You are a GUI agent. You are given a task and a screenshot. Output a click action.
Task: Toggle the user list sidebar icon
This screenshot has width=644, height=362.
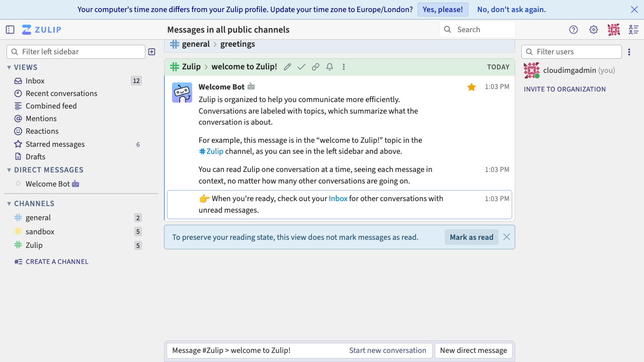pyautogui.click(x=634, y=30)
